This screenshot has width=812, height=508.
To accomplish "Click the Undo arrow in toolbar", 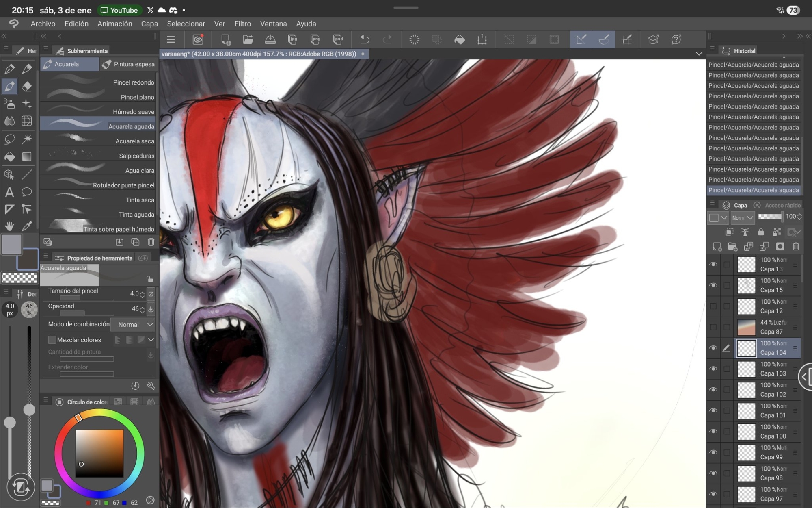I will click(x=365, y=39).
